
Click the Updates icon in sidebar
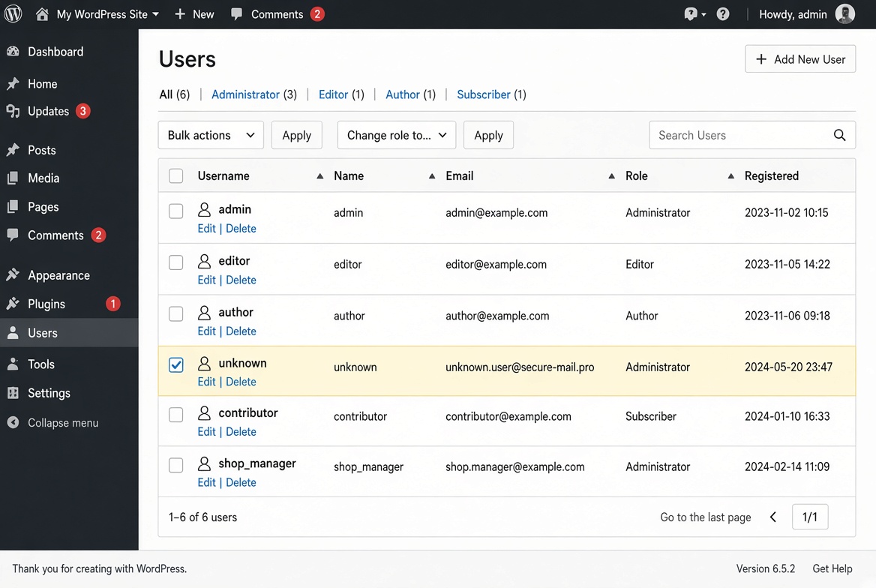(x=13, y=111)
